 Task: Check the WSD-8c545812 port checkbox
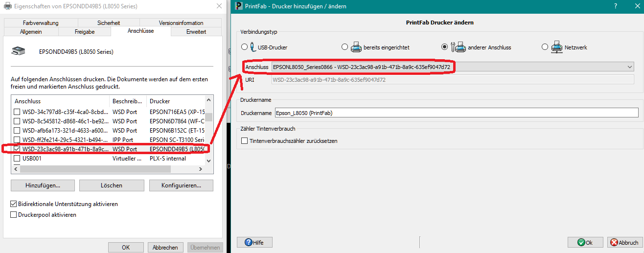pos(17,121)
